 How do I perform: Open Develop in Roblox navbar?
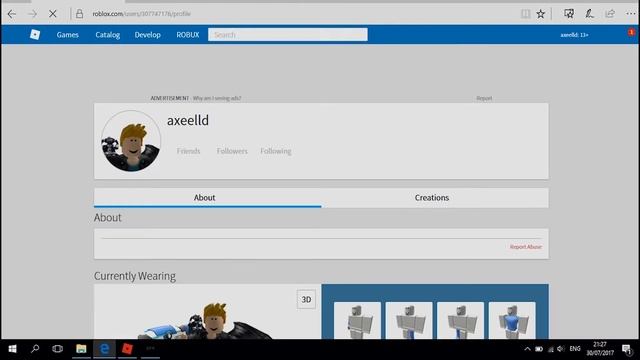click(x=148, y=35)
